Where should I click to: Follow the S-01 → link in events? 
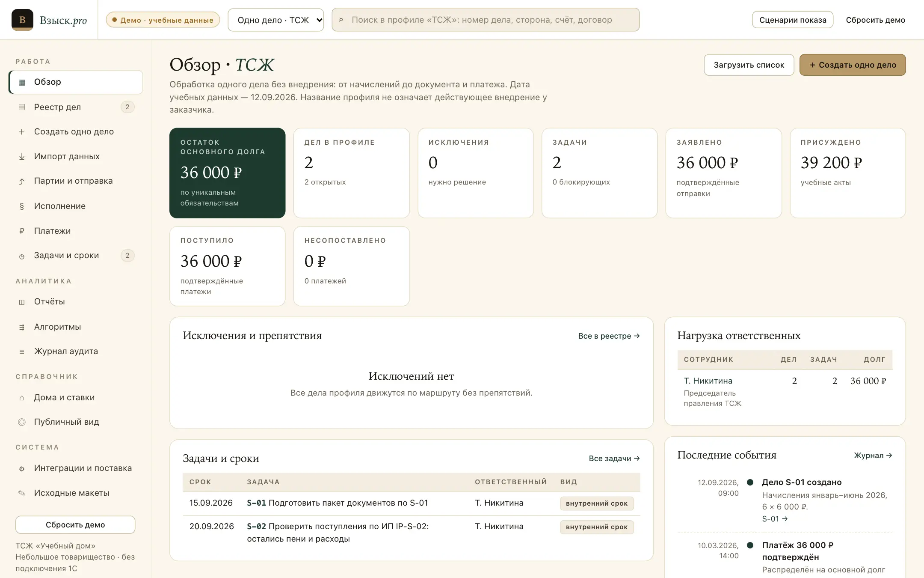(x=775, y=518)
